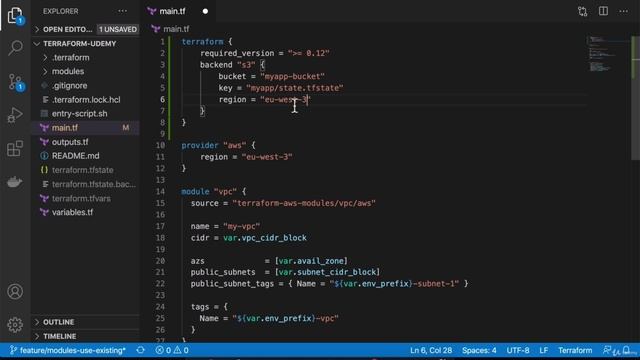This screenshot has width=640, height=360.
Task: Click the provider keyword on line 10
Action: [x=200, y=145]
